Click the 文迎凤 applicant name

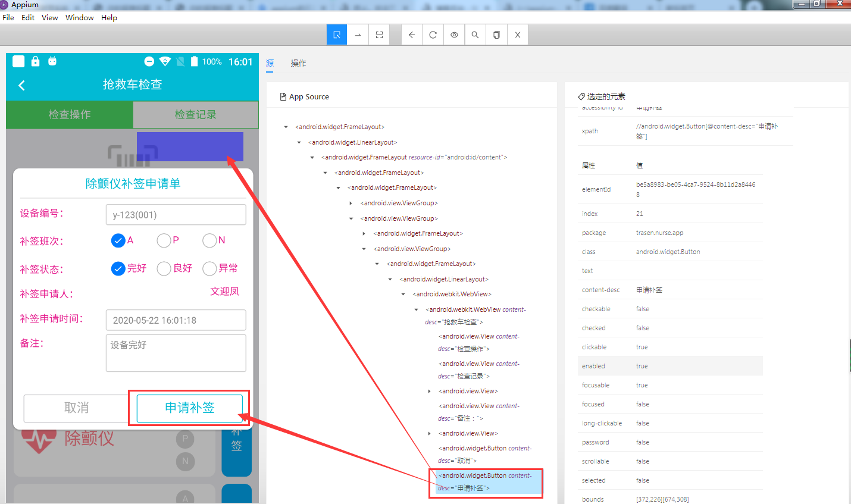coord(224,292)
